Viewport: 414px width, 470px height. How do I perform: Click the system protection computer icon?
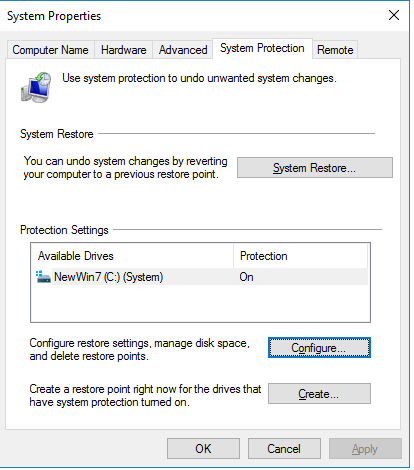tap(36, 87)
